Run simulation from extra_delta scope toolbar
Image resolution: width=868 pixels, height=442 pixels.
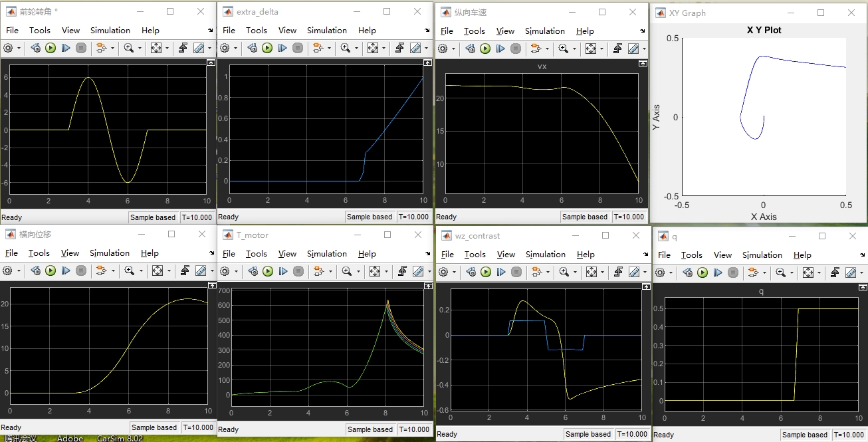(x=267, y=48)
